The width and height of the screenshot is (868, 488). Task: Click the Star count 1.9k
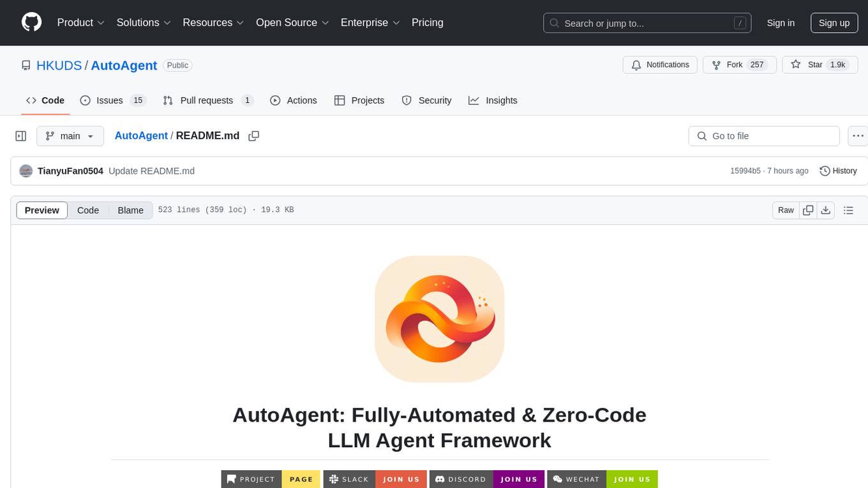(837, 65)
